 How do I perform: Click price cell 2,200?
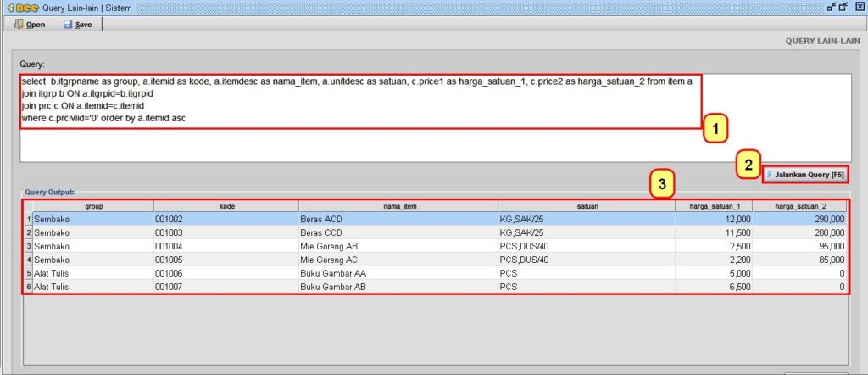(x=714, y=260)
